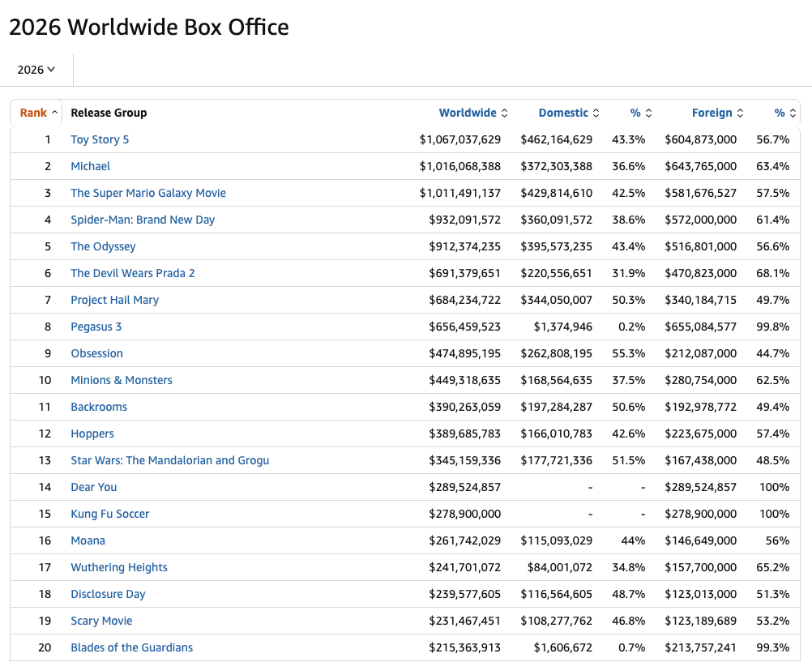Open Project Hail Mary link
Image resolution: width=812 pixels, height=662 pixels.
(114, 300)
